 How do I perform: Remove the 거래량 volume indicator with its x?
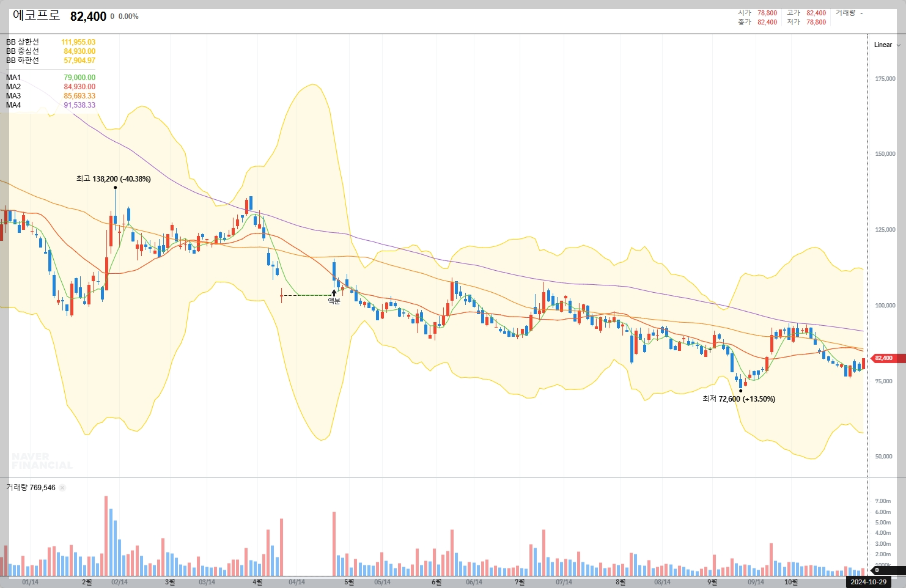[x=62, y=488]
